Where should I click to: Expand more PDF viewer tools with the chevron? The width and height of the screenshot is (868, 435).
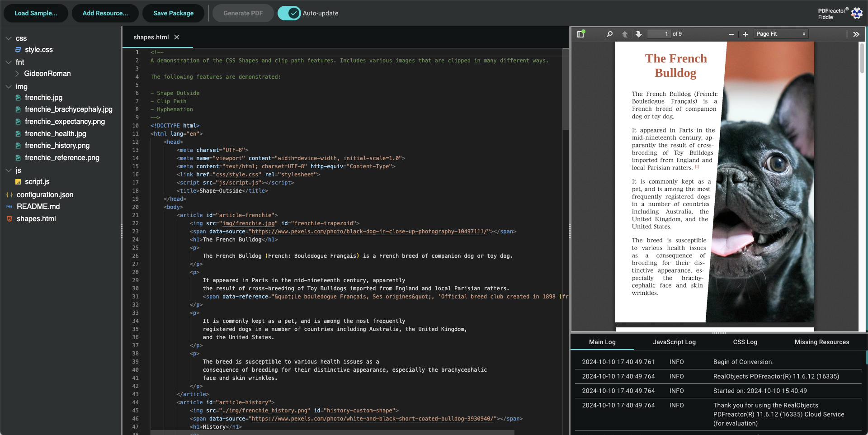point(856,34)
